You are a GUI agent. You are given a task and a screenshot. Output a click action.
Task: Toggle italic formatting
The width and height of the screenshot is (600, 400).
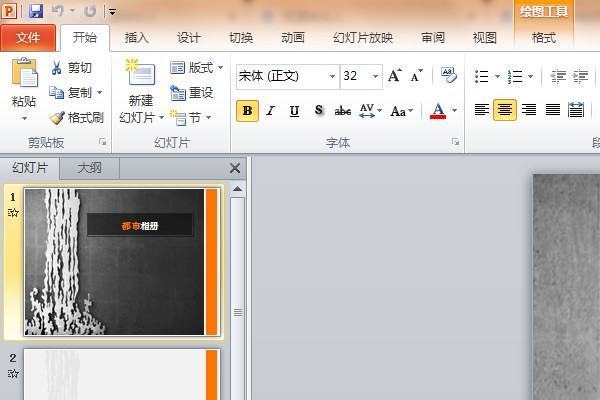tap(271, 111)
